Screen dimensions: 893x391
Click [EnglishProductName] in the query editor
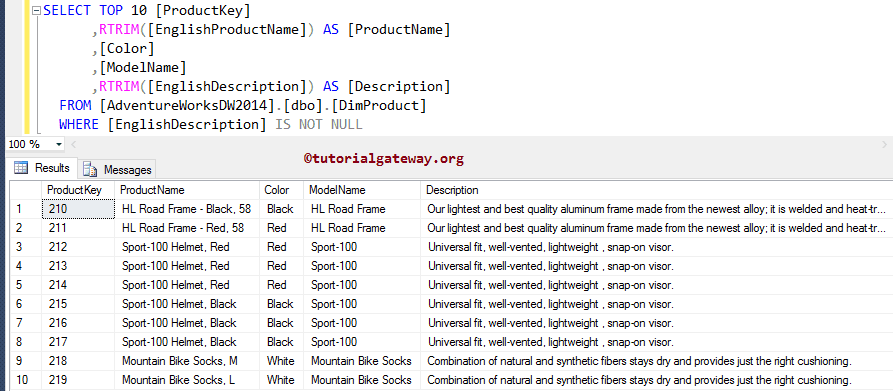[228, 30]
